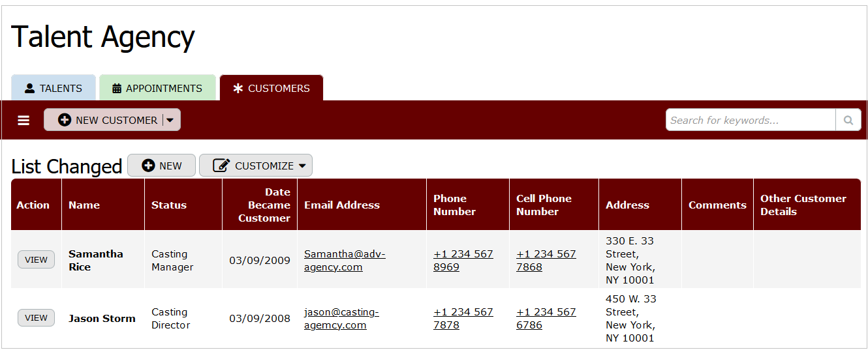Open the hamburger menu icon
The height and width of the screenshot is (350, 868).
pos(23,121)
